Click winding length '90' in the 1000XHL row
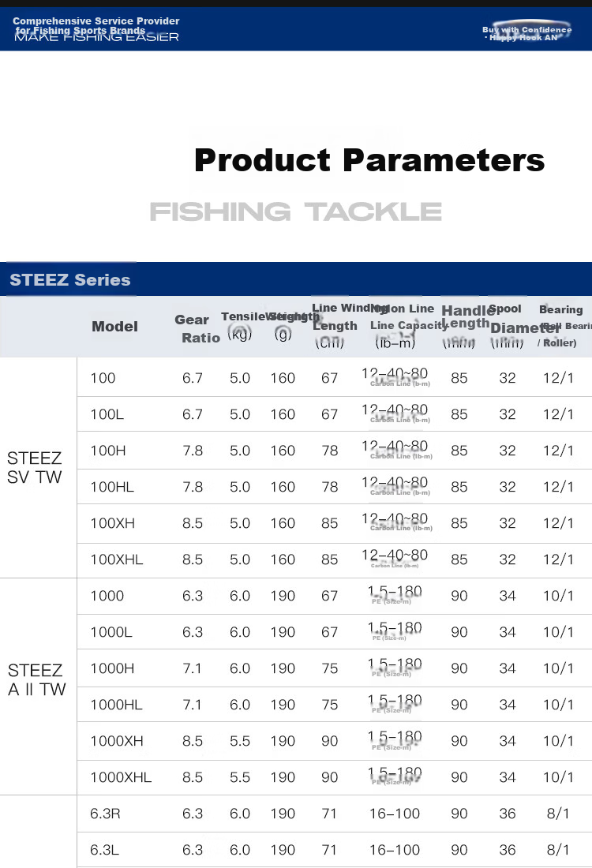The width and height of the screenshot is (592, 868). tap(329, 777)
